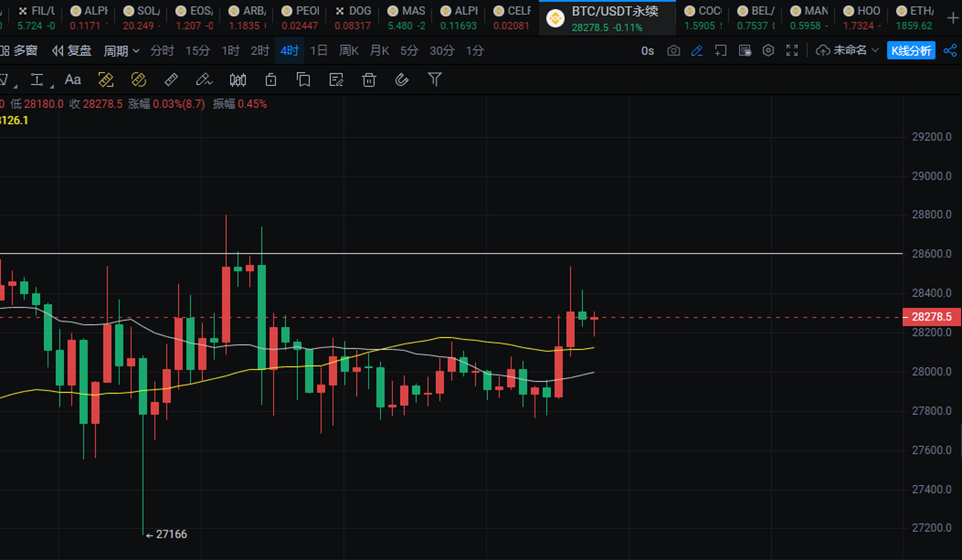Click the K线分析 button
The image size is (962, 560).
click(911, 51)
